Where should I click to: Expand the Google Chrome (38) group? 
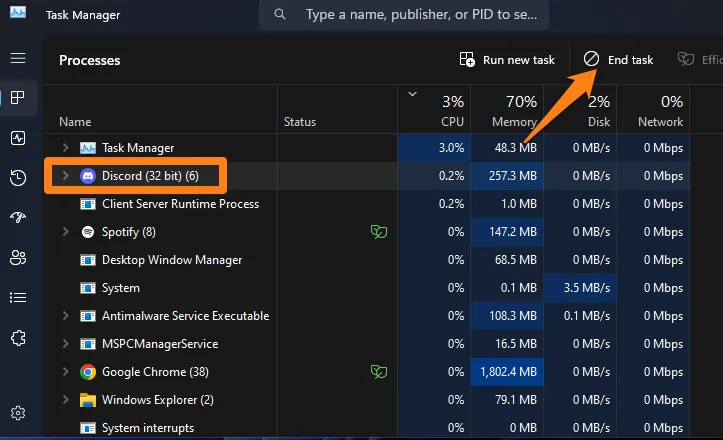[x=65, y=372]
